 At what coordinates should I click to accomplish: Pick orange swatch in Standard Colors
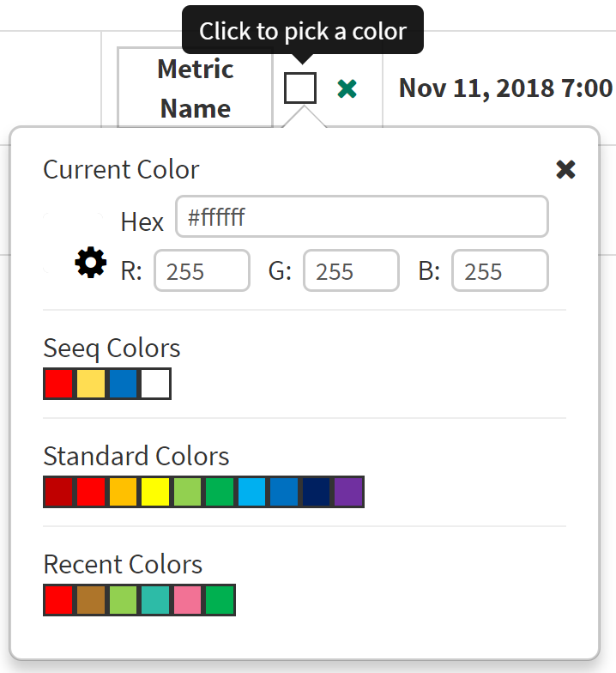[123, 492]
